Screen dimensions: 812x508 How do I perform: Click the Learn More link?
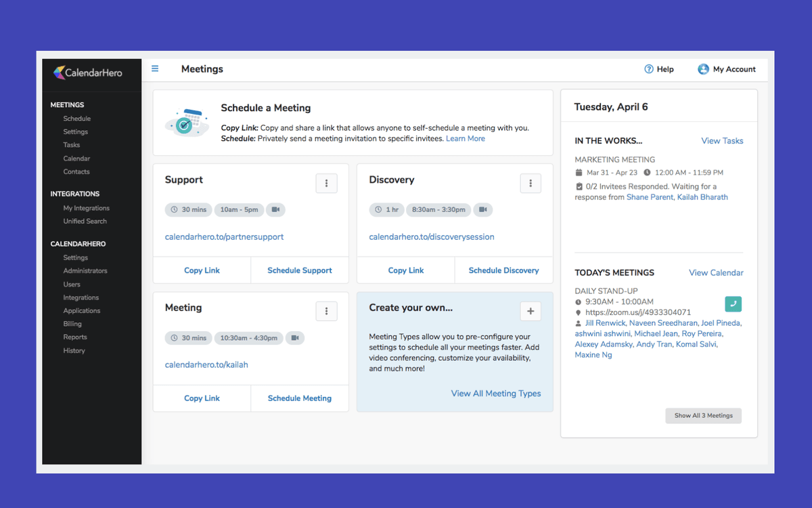466,138
